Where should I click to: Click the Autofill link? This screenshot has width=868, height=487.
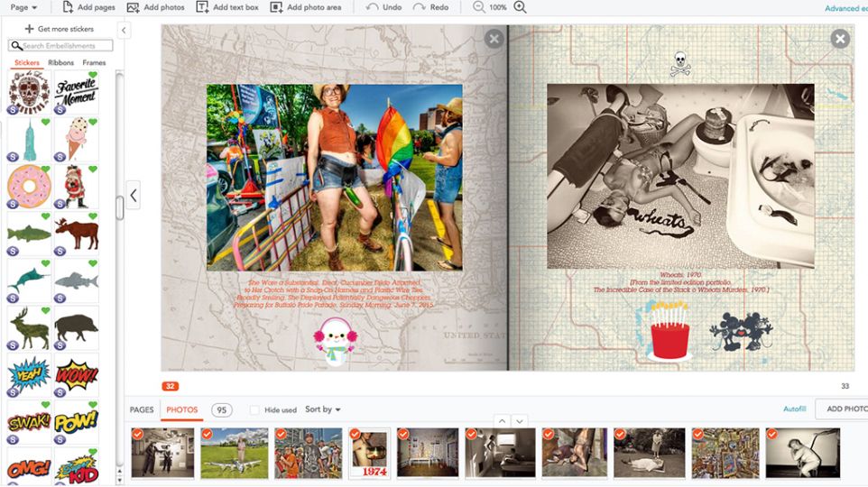[794, 409]
